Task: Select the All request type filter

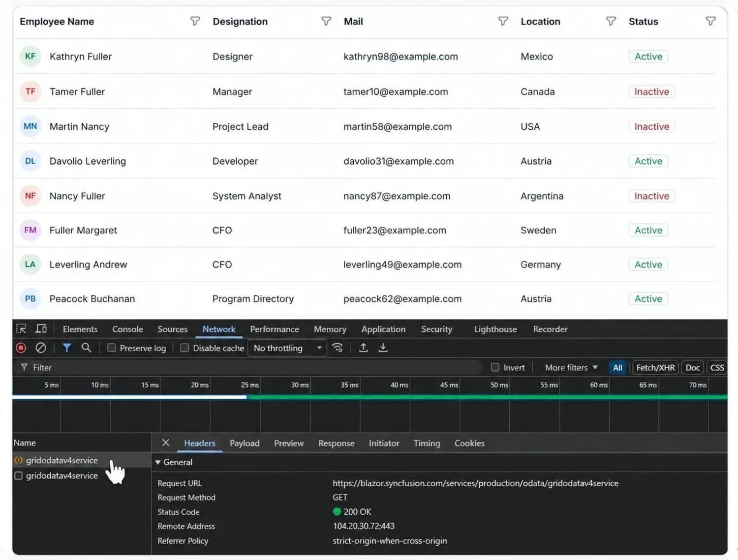Action: point(617,367)
